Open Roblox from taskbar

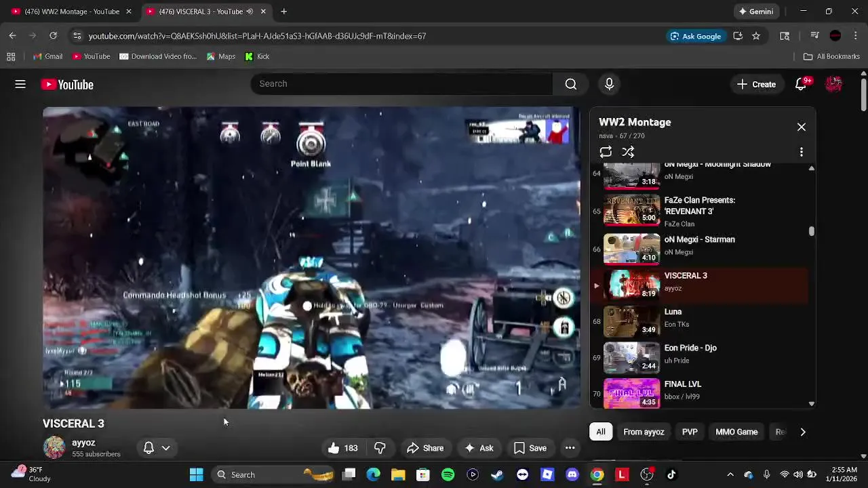tap(547, 474)
